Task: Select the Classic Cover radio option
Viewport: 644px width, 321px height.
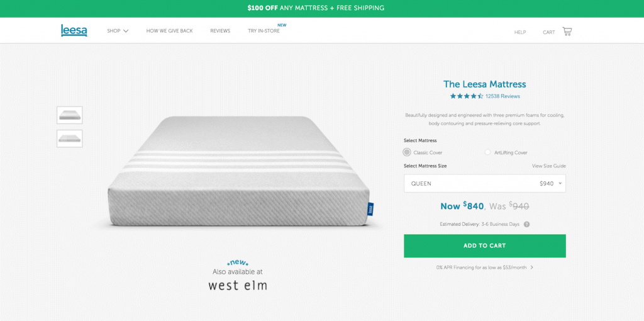Action: pos(407,152)
